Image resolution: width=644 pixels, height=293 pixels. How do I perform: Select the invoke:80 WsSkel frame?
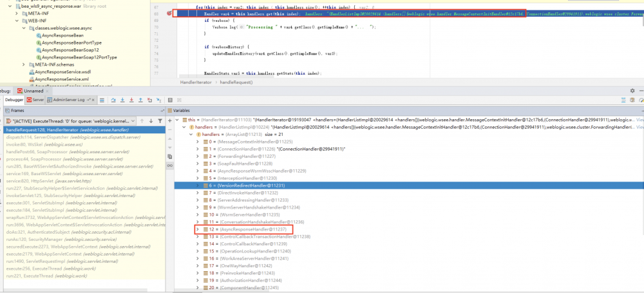click(84, 145)
